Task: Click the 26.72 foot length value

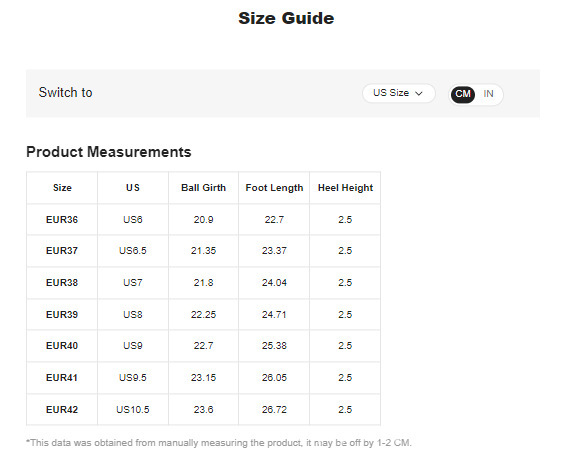Action: [274, 409]
